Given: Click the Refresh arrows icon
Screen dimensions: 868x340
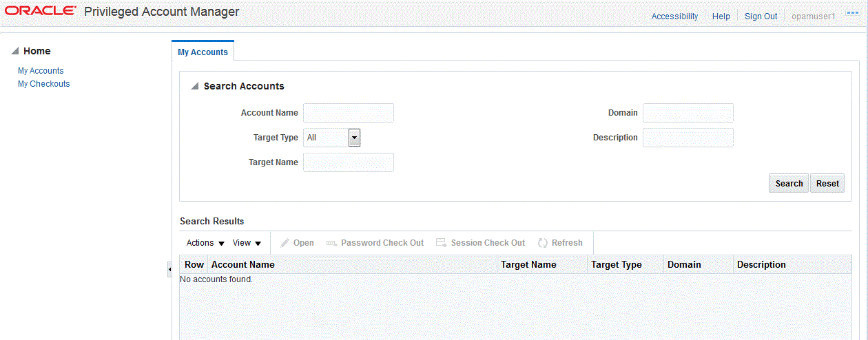Looking at the screenshot, I should [x=543, y=243].
